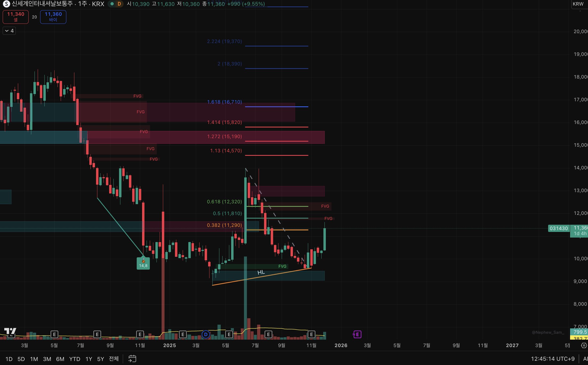
Task: Click the purple upcoming earnings E marker
Action: [357, 334]
